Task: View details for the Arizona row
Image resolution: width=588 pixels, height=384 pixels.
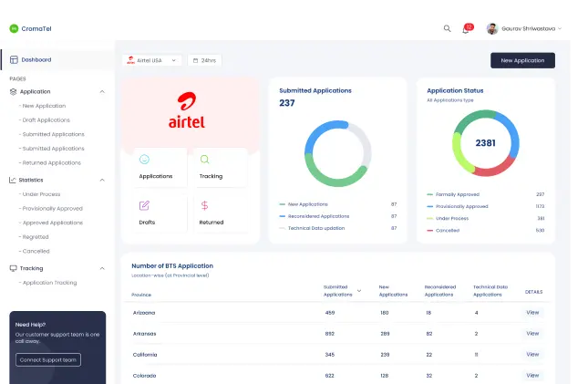Action: click(532, 313)
